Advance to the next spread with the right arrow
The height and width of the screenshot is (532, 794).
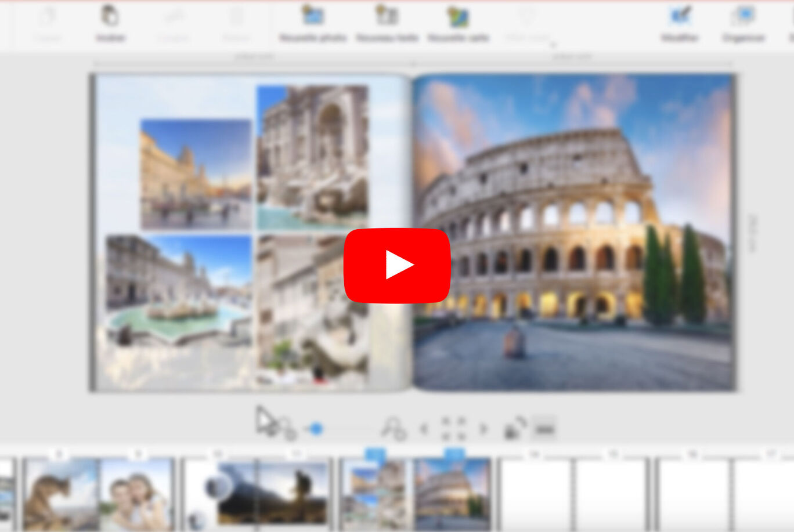(483, 429)
